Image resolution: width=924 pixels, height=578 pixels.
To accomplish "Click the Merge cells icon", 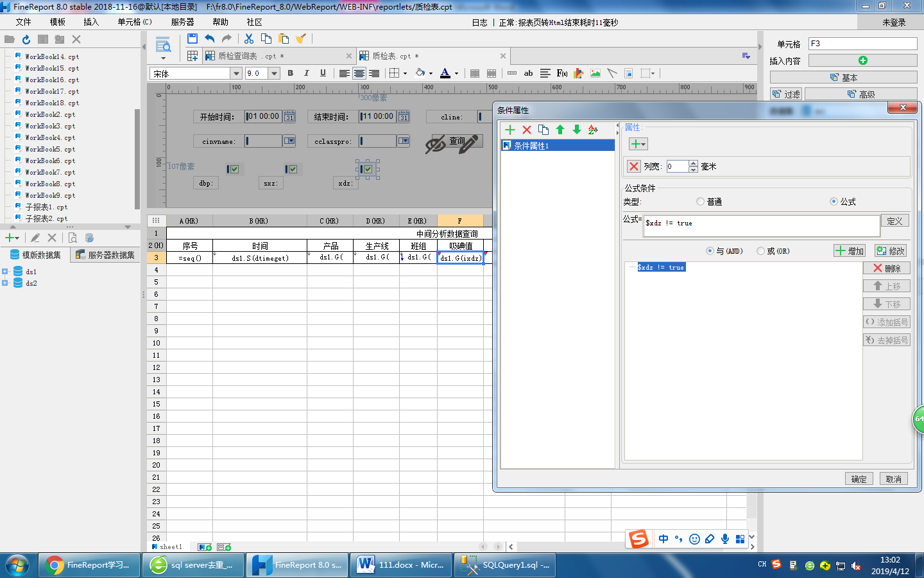I will point(475,73).
